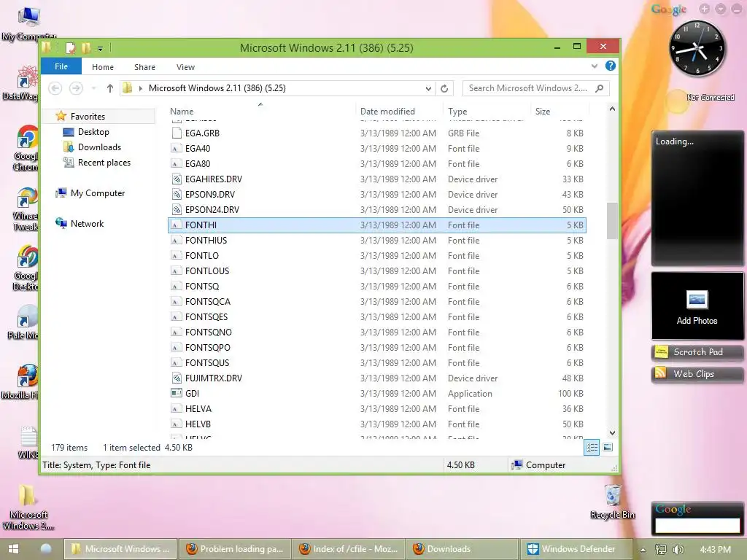Select the FONTSQPO file
The image size is (747, 560).
point(377,348)
